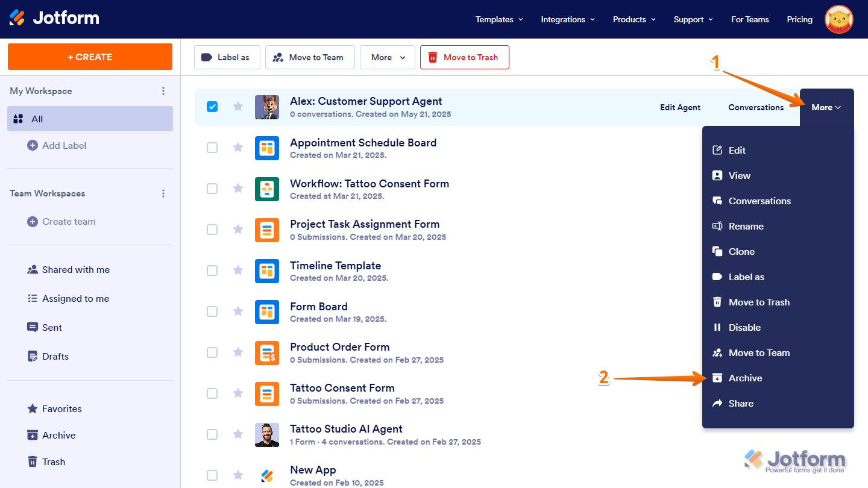Image resolution: width=868 pixels, height=488 pixels.
Task: Open the Tattoo Studio AI Agent thumbnail
Action: (x=267, y=434)
